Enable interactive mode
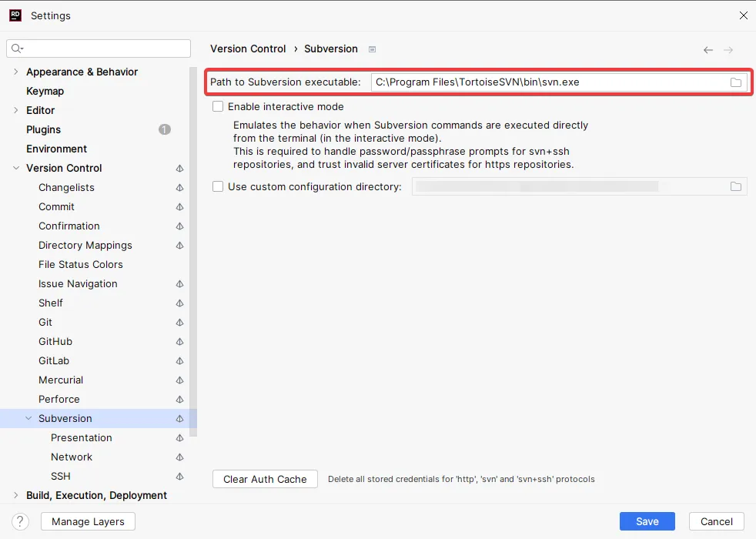Screen dimensions: 756x539 click(218, 106)
